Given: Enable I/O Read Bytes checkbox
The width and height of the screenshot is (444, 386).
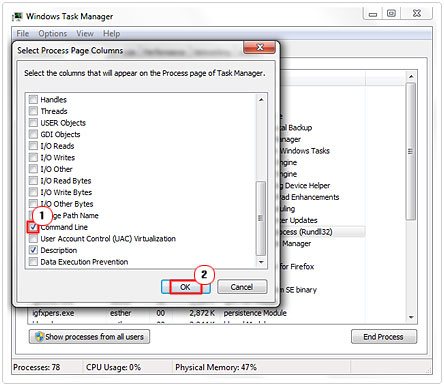Looking at the screenshot, I should (x=33, y=180).
